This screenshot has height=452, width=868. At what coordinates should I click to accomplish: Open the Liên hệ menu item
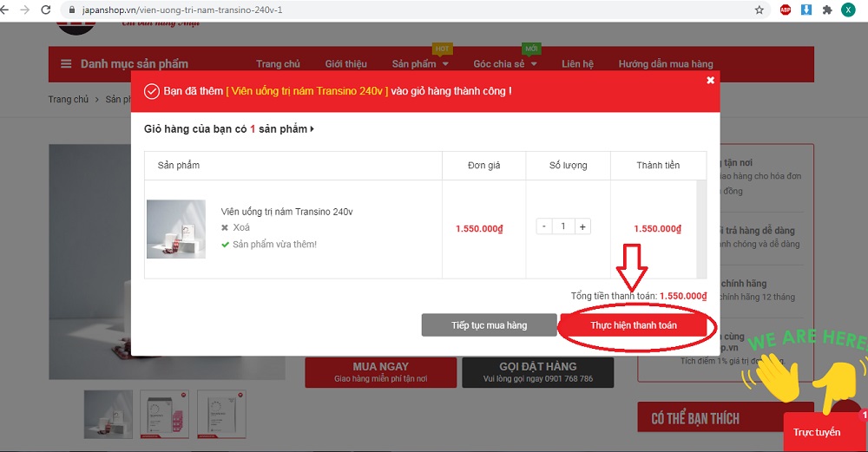click(x=577, y=63)
